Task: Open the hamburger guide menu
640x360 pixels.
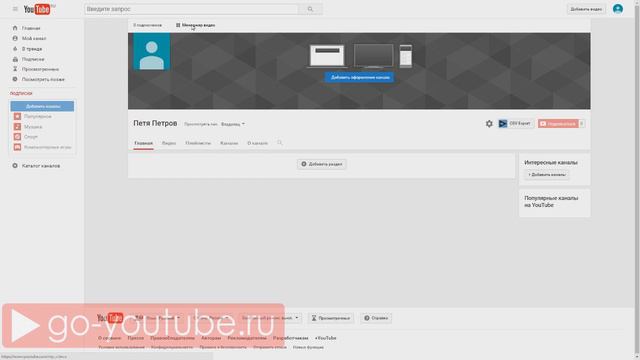Action: [15, 9]
